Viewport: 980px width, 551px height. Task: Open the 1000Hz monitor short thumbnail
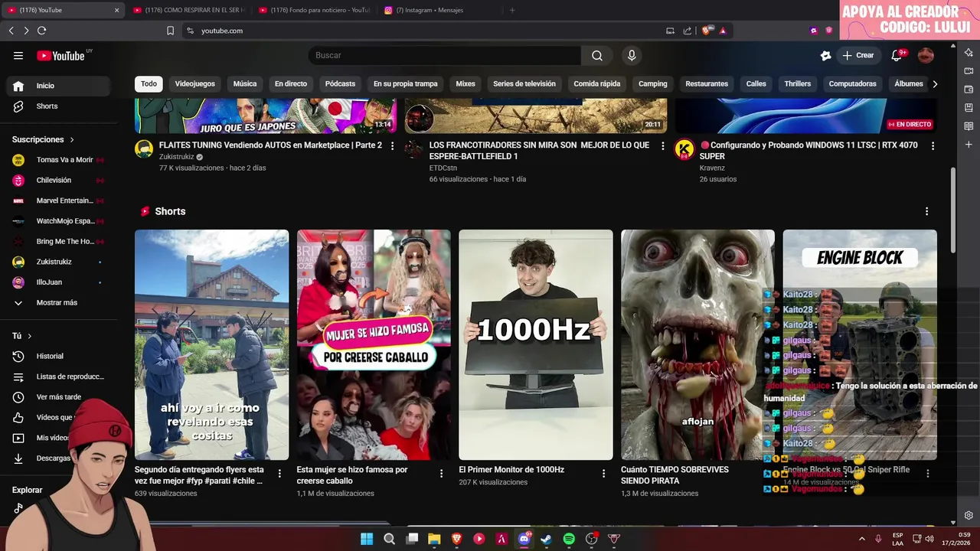536,344
